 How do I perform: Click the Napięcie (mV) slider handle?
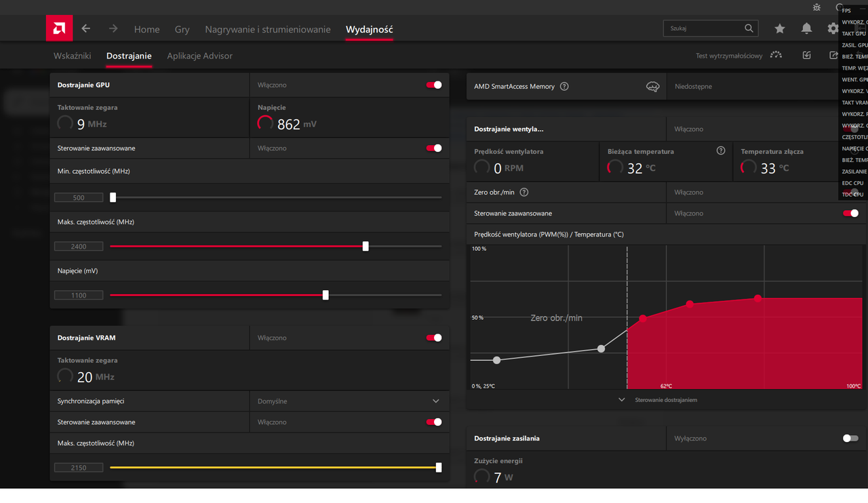click(325, 295)
